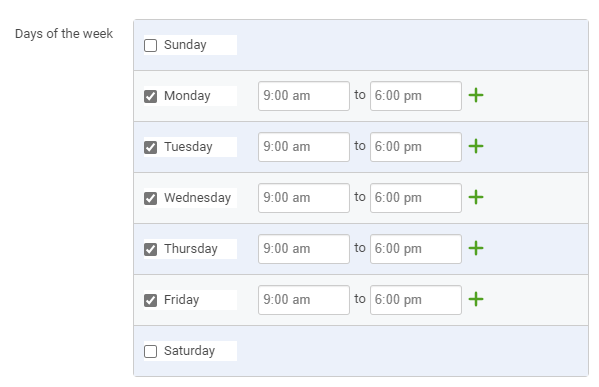
Task: Turn off the Friday checkbox
Action: tap(151, 300)
